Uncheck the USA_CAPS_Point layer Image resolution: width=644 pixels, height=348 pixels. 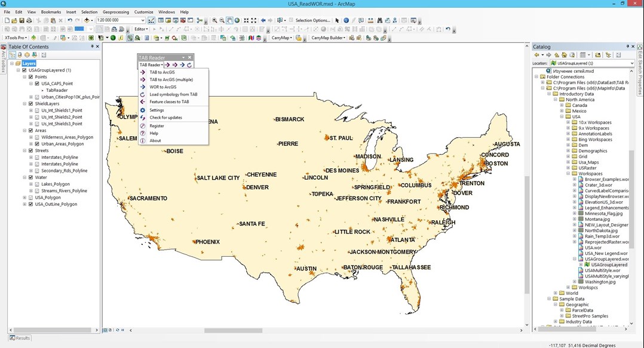tap(38, 84)
